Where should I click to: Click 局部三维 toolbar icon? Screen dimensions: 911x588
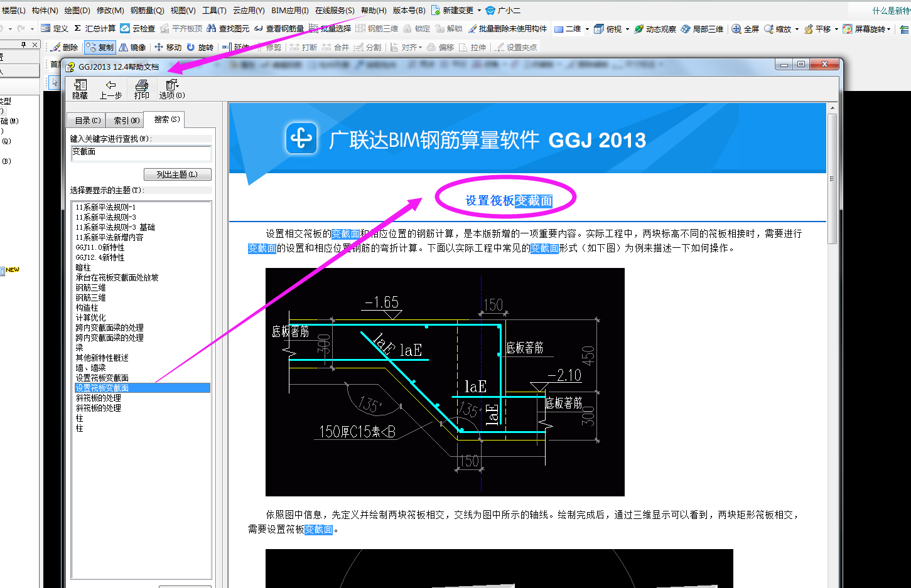tap(702, 29)
